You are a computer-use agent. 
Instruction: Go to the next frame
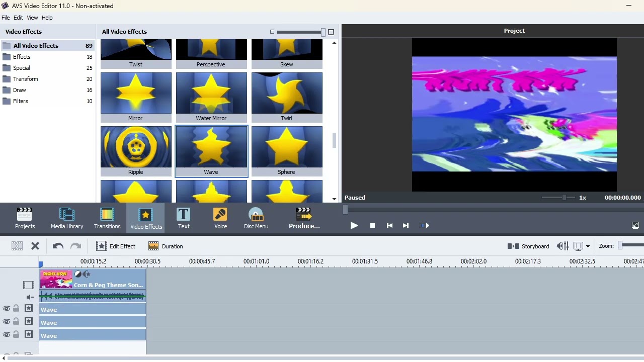coord(406,225)
